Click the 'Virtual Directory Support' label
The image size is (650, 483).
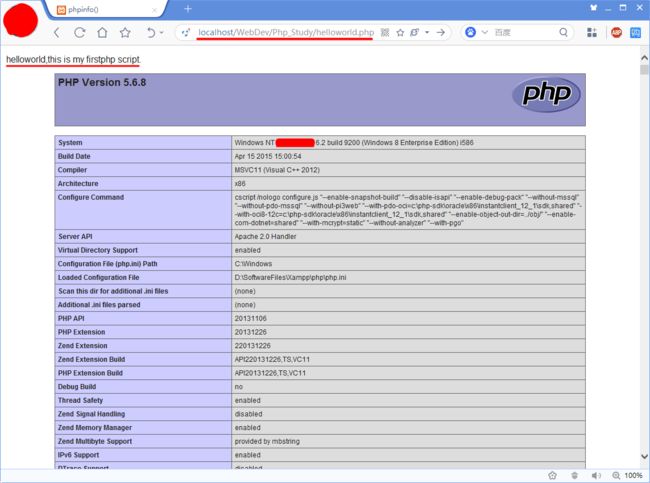point(98,250)
